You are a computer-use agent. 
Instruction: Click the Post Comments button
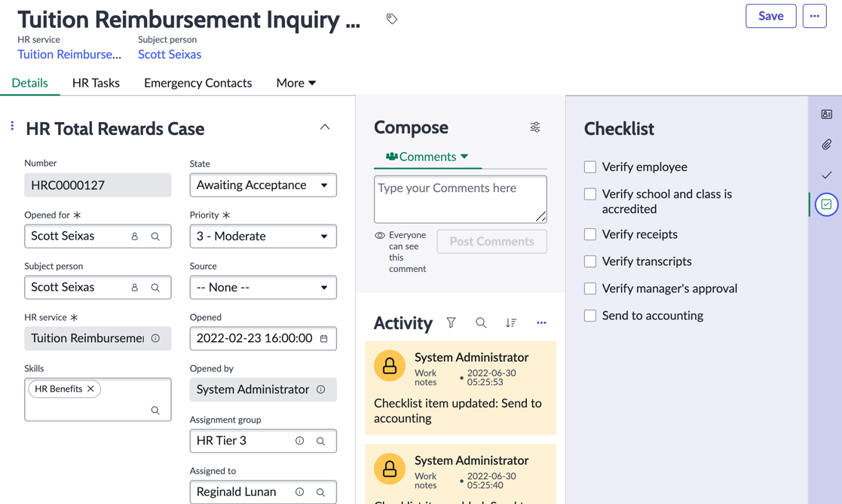(492, 242)
